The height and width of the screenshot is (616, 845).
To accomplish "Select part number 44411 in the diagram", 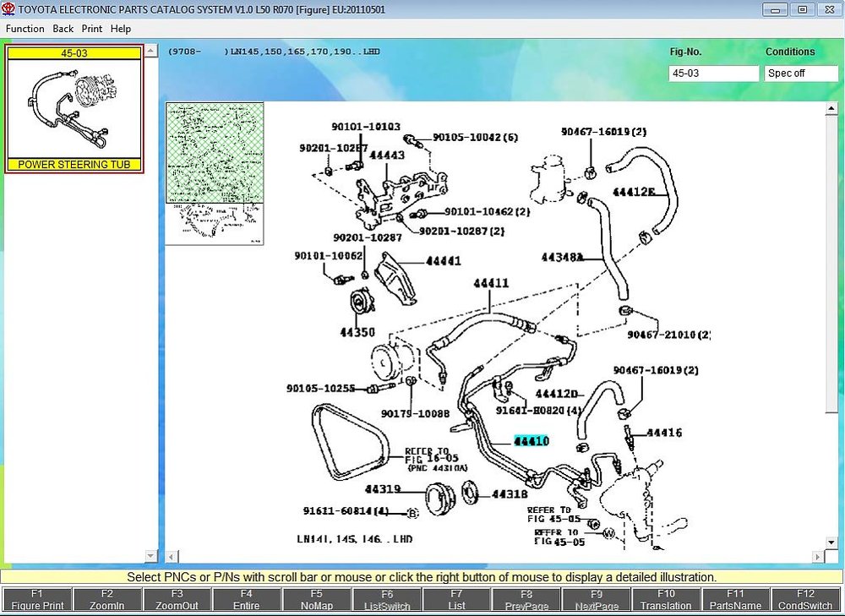I will pyautogui.click(x=491, y=283).
